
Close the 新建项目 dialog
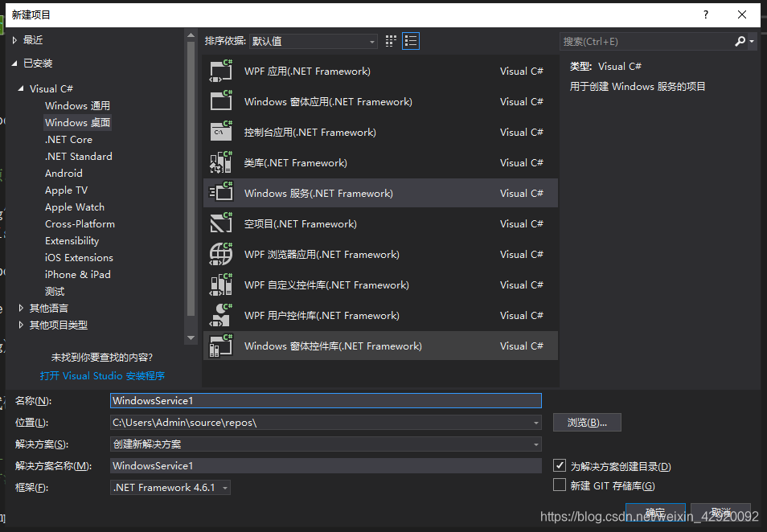click(742, 14)
